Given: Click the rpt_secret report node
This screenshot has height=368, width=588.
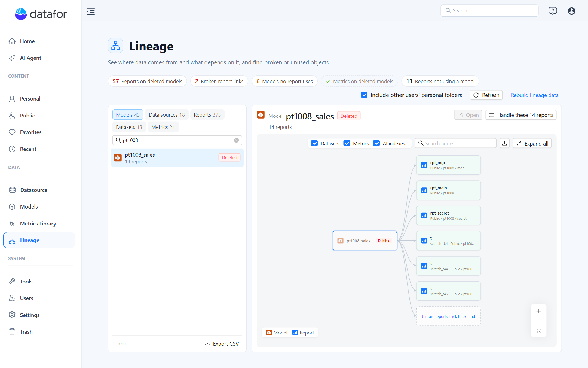Looking at the screenshot, I should tap(448, 216).
